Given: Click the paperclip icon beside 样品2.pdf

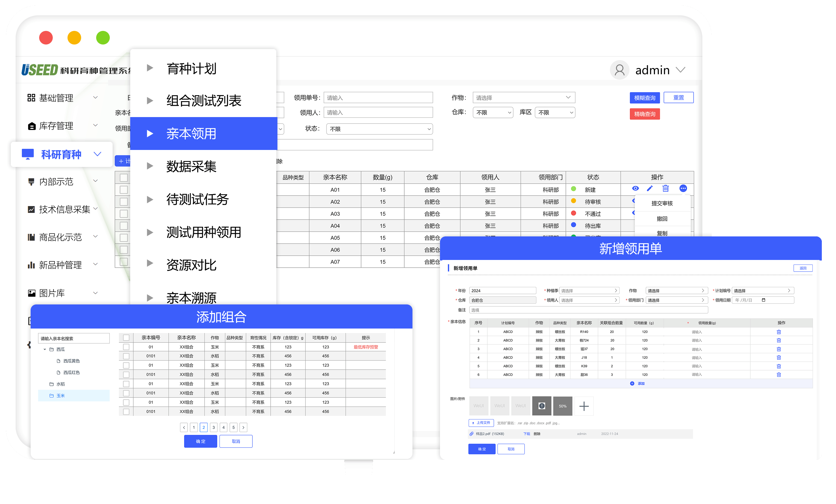Looking at the screenshot, I should click(471, 434).
